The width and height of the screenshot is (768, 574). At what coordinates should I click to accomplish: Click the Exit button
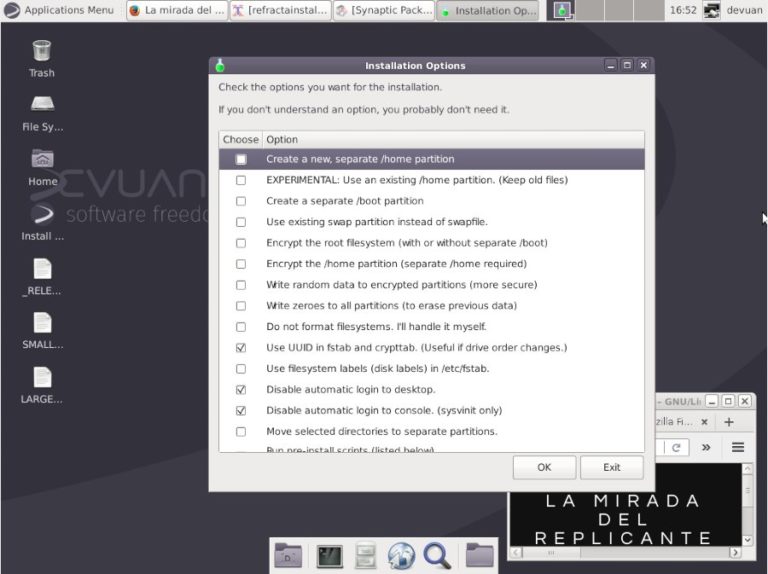(612, 467)
